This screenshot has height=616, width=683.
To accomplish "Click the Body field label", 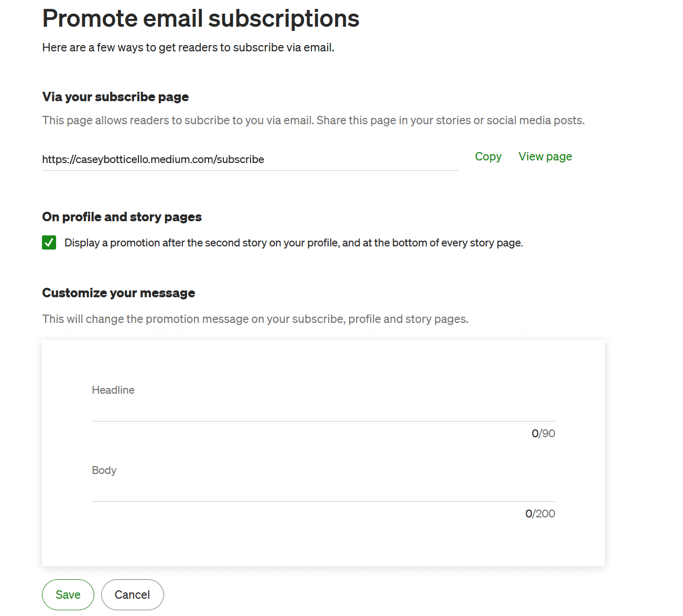I will click(x=104, y=470).
